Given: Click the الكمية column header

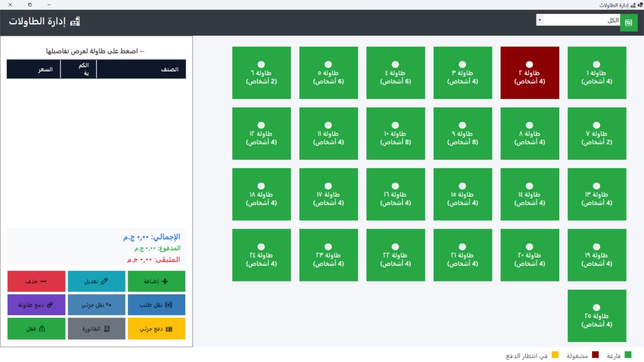Looking at the screenshot, I should pyautogui.click(x=78, y=69).
